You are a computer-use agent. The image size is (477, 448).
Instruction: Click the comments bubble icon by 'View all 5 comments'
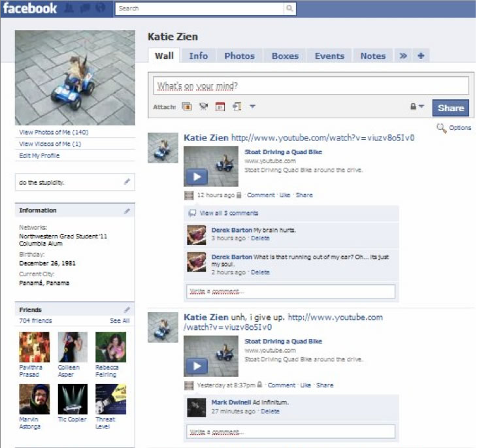[x=192, y=213]
